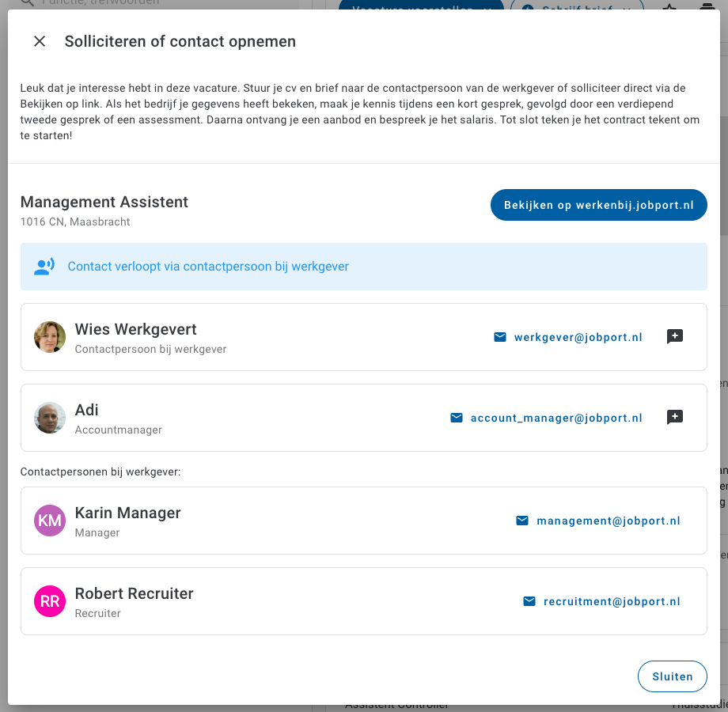Open Bekijken op werkenbij.jobport.nl button
Image resolution: width=728 pixels, height=712 pixels.
(x=598, y=205)
